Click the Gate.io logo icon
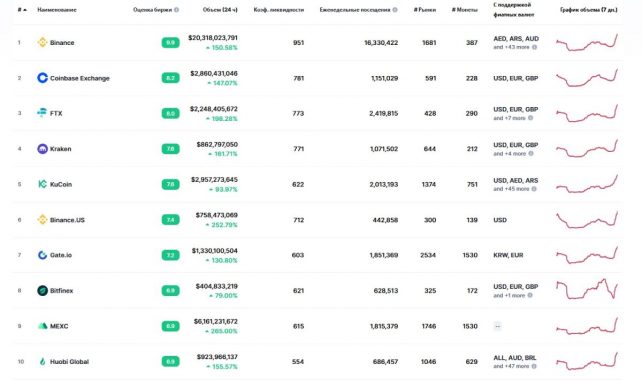Viewport: 642px width, 380px height. point(42,255)
